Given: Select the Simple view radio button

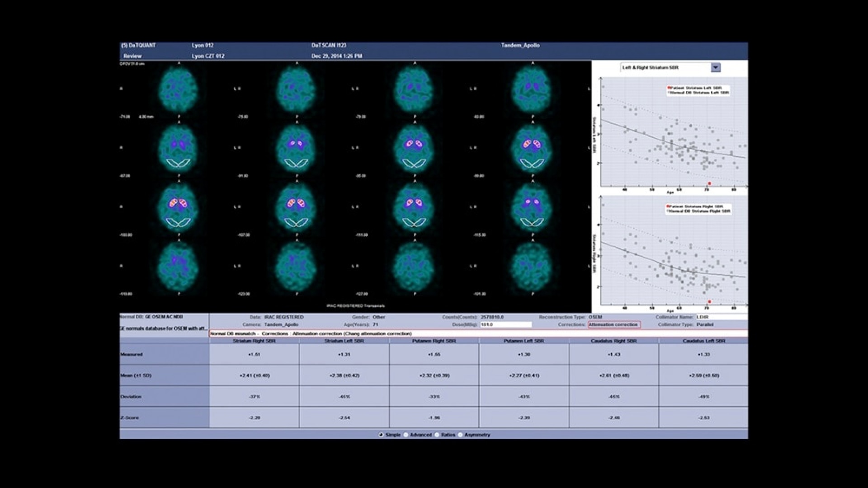Looking at the screenshot, I should tap(381, 435).
